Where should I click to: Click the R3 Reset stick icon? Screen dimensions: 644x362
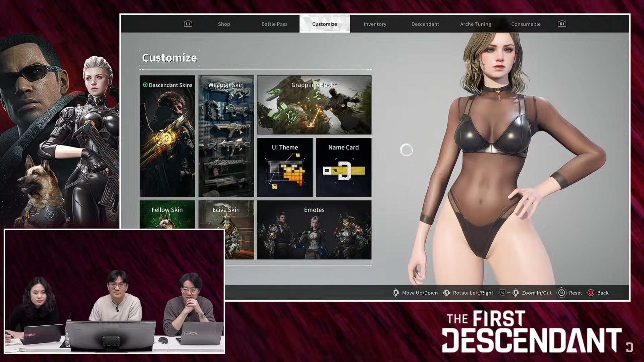click(x=561, y=293)
